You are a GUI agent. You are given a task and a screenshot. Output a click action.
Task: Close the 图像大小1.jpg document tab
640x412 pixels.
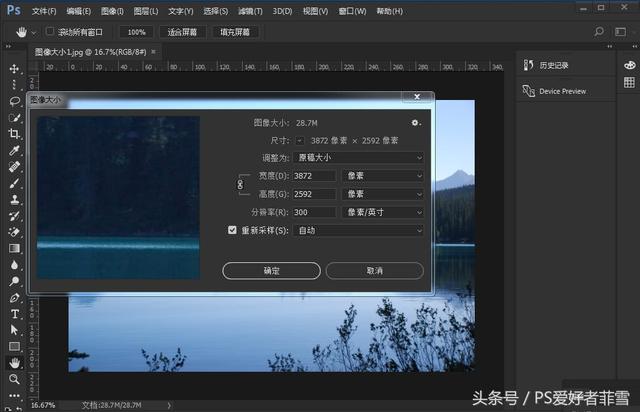point(153,52)
